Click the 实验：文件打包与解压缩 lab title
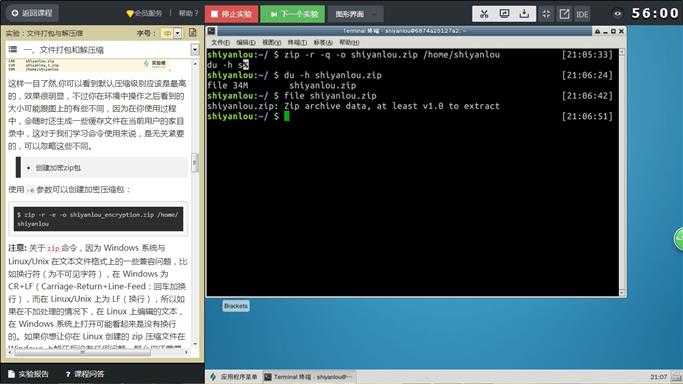Viewport: 683px width, 384px height. 44,33
